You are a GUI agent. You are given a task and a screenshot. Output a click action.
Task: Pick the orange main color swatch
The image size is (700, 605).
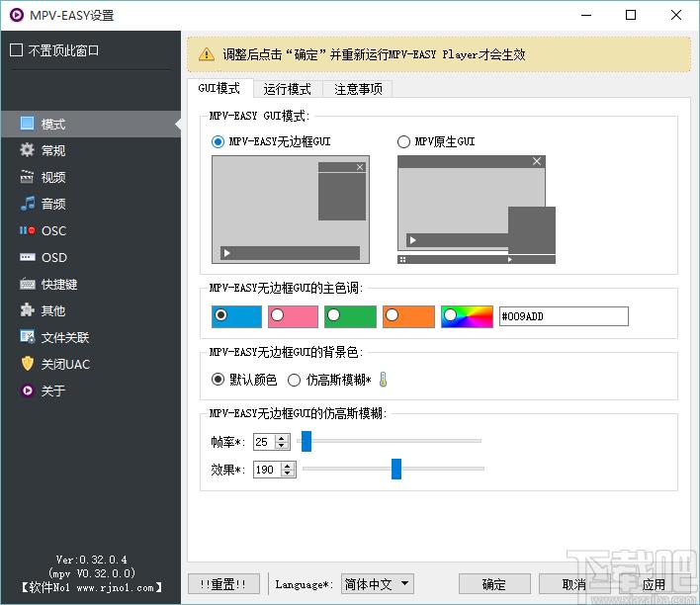pyautogui.click(x=408, y=315)
